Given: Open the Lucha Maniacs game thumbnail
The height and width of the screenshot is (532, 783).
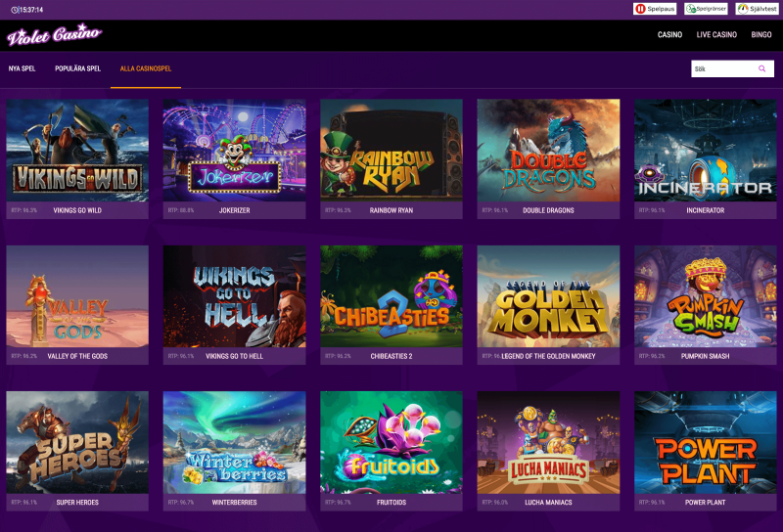Looking at the screenshot, I should click(x=548, y=443).
